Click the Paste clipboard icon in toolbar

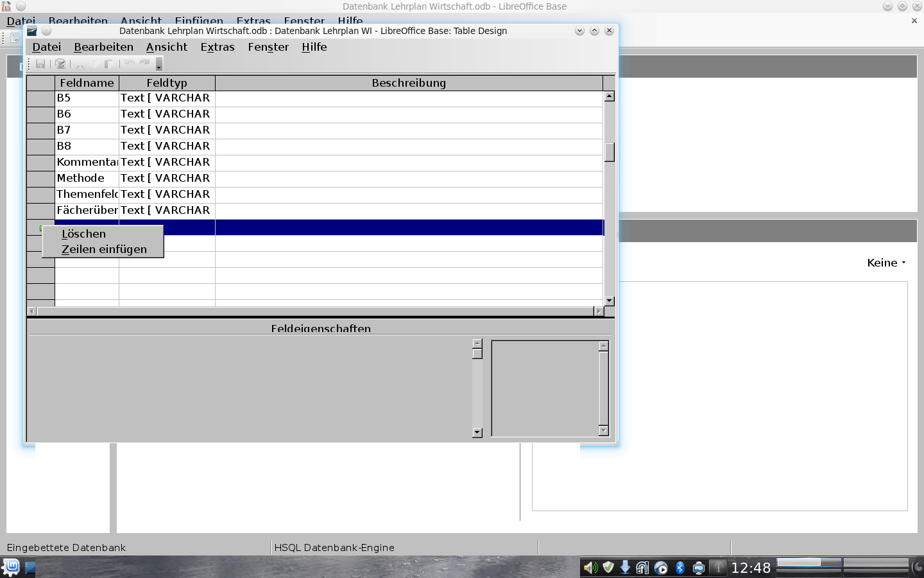[109, 64]
